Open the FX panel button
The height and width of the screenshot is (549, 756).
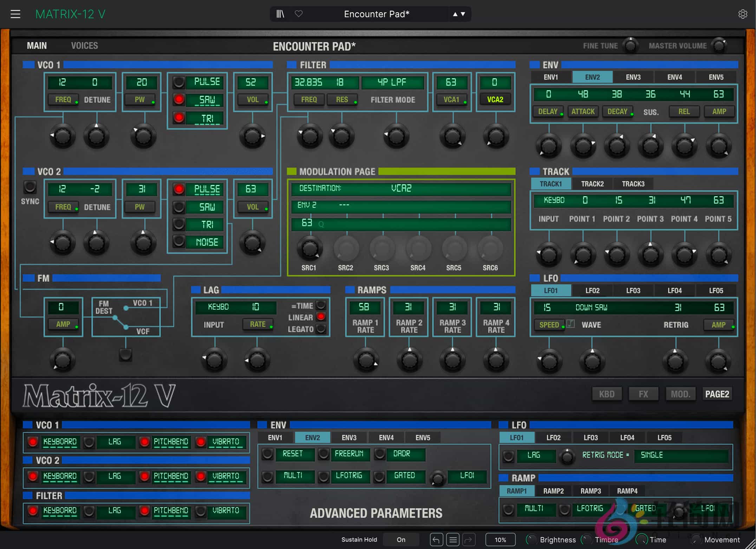click(643, 394)
